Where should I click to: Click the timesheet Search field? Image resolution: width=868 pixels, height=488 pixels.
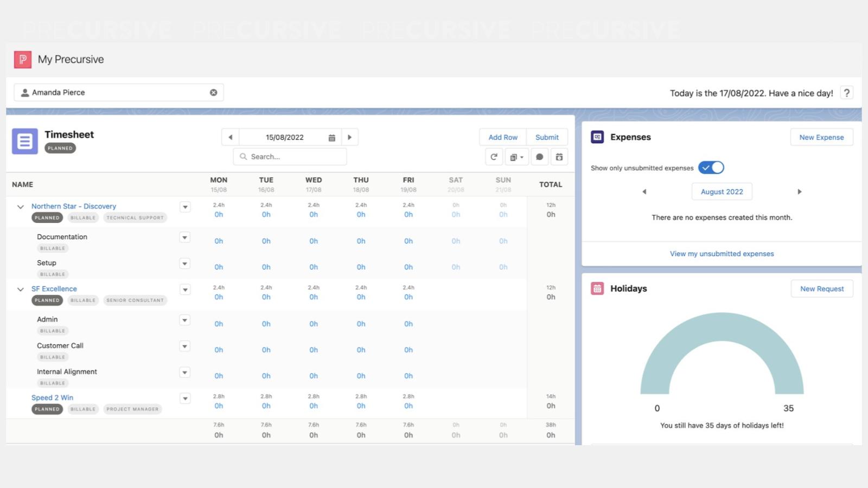(290, 157)
